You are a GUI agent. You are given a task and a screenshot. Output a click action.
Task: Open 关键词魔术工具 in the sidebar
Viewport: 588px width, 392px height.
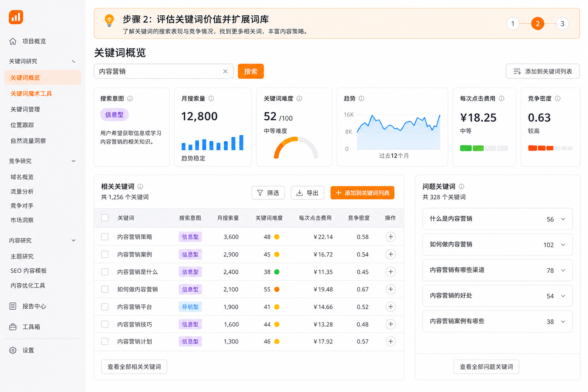coord(31,94)
